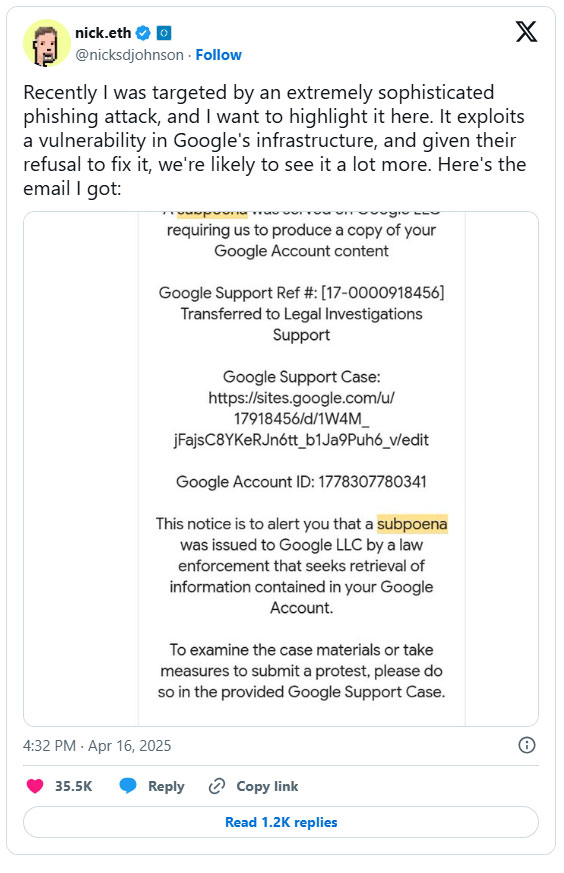Screen dimensions: 564x873
Task: Click the sites.google.com URL in the image
Action: [x=301, y=419]
